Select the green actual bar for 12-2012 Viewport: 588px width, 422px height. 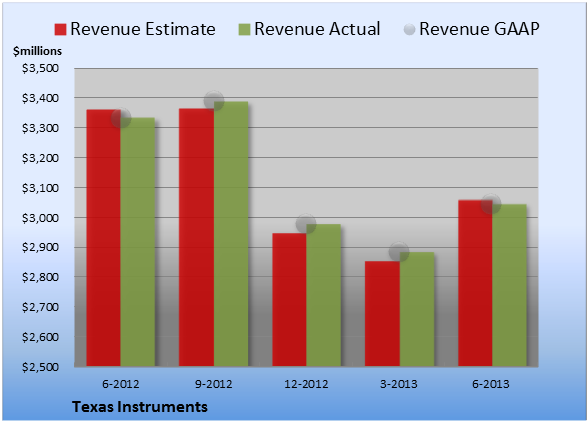tap(324, 295)
